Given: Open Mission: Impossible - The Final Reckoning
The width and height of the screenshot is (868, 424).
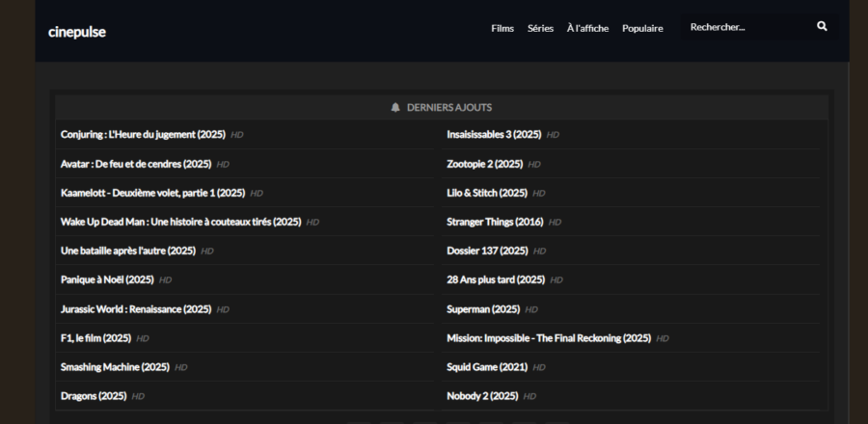Looking at the screenshot, I should point(549,338).
